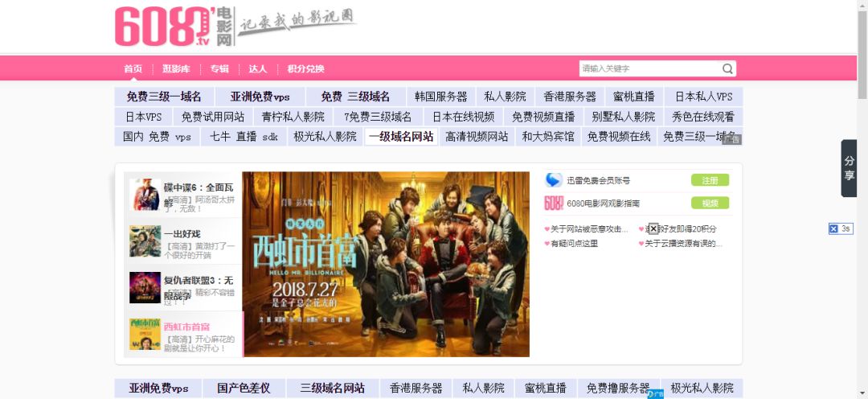Open the 分享 share side tab
Image resolution: width=868 pixels, height=399 pixels.
pos(850,168)
